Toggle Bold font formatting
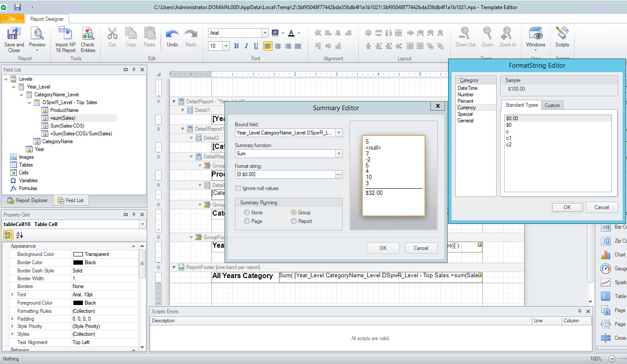627x364 pixels. point(236,46)
